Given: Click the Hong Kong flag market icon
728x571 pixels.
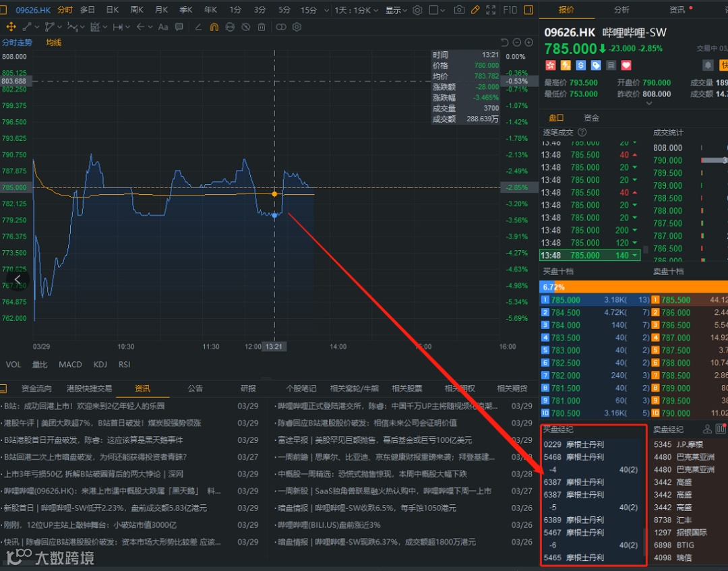Looking at the screenshot, I should pos(551,65).
